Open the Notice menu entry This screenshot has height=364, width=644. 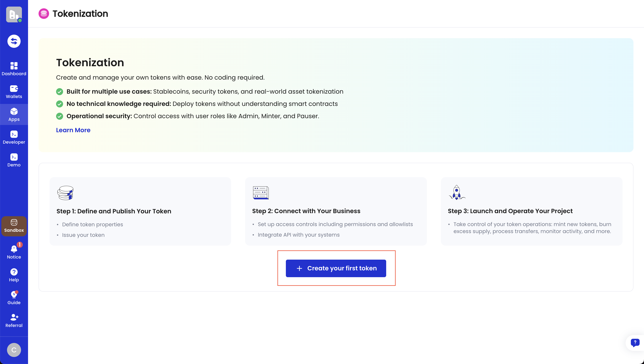point(14,257)
